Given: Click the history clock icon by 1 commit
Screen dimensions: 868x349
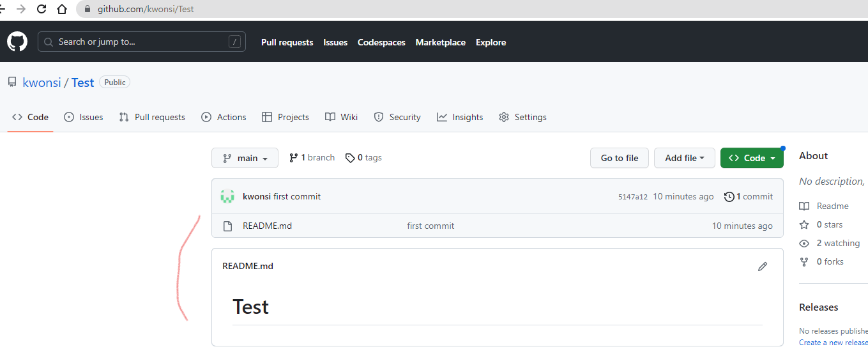Looking at the screenshot, I should click(x=729, y=197).
